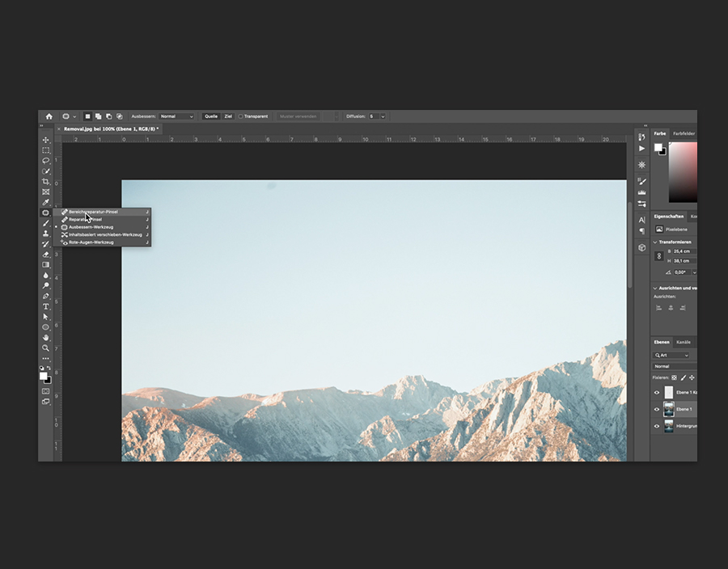Open the Edit Toolbar three-dots icon

pyautogui.click(x=45, y=359)
